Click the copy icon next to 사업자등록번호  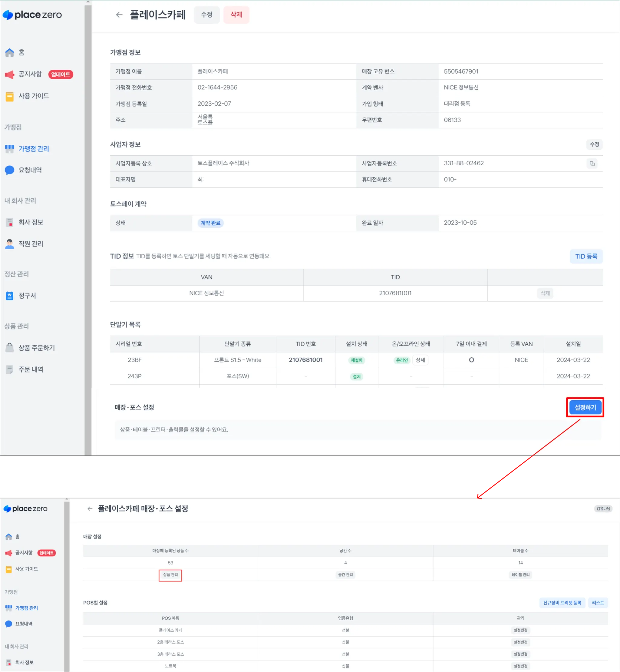pyautogui.click(x=592, y=164)
